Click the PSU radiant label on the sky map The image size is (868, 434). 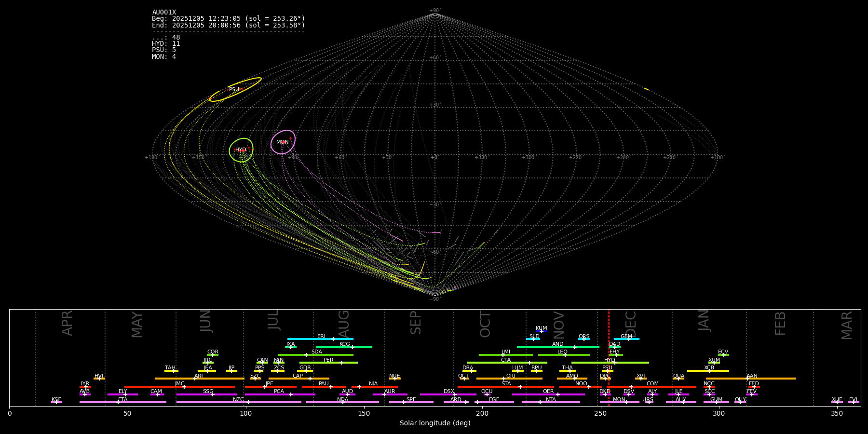coord(234,90)
